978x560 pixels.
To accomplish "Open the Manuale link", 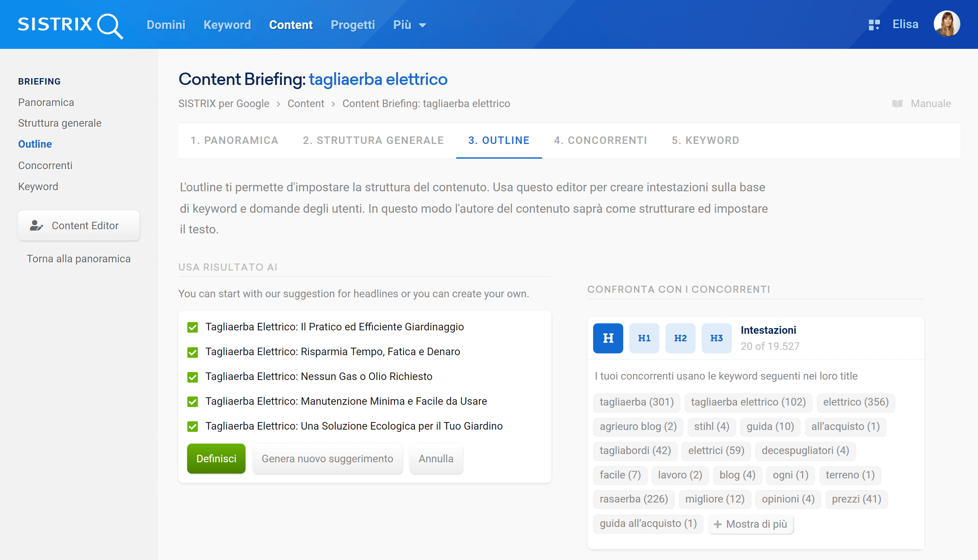I will (921, 103).
